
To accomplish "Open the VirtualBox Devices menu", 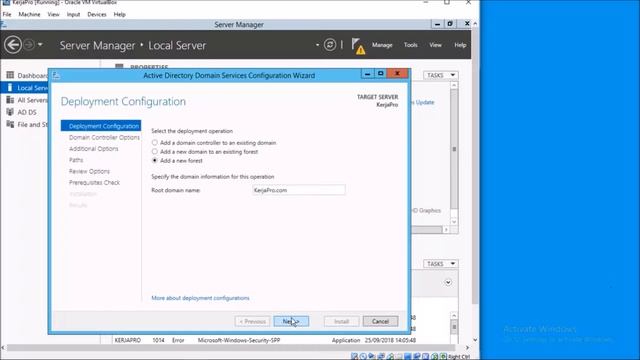I will pos(97,14).
